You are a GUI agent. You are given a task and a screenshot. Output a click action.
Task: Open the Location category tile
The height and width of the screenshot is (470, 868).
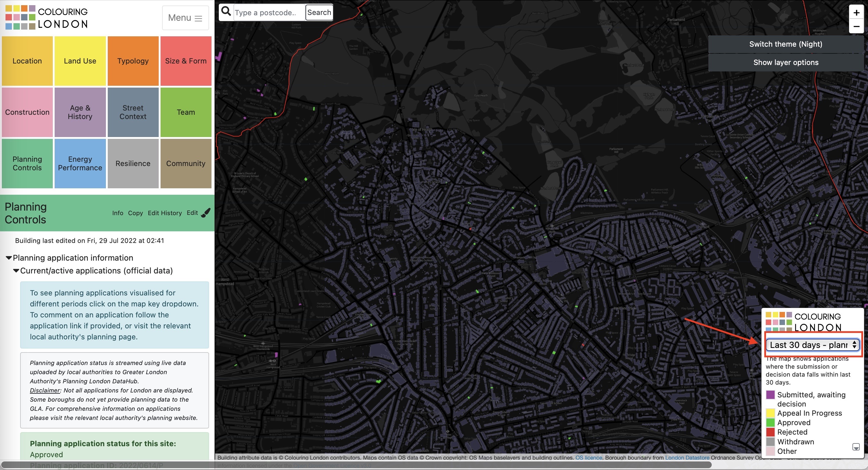click(27, 61)
